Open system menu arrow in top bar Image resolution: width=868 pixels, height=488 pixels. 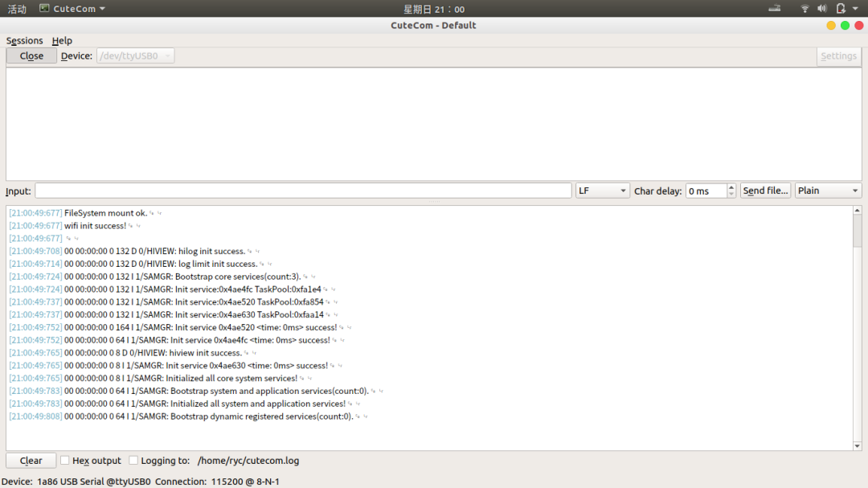pos(855,9)
